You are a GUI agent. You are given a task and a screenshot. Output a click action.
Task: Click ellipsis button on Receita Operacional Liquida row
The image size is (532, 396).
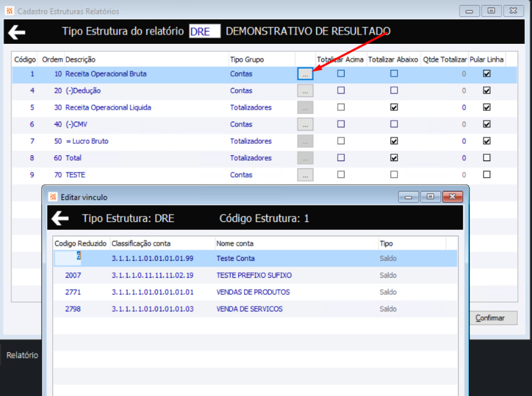point(305,108)
